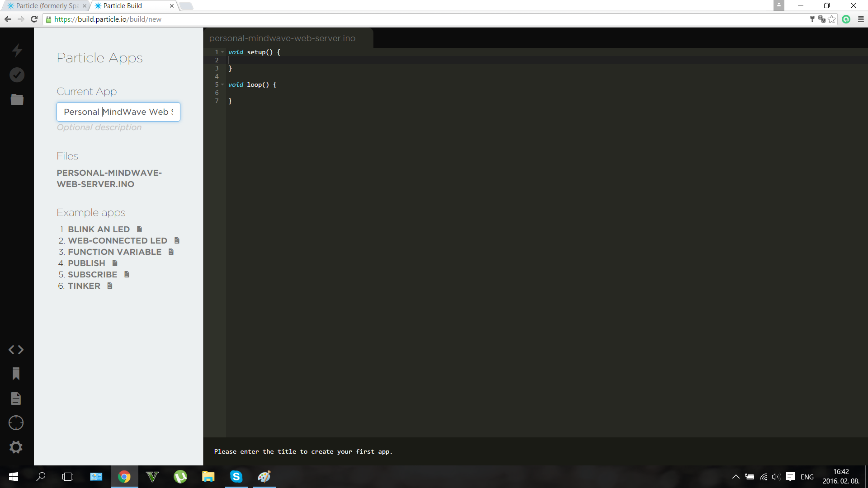Open the Libraries bookmark icon

pos(16,374)
